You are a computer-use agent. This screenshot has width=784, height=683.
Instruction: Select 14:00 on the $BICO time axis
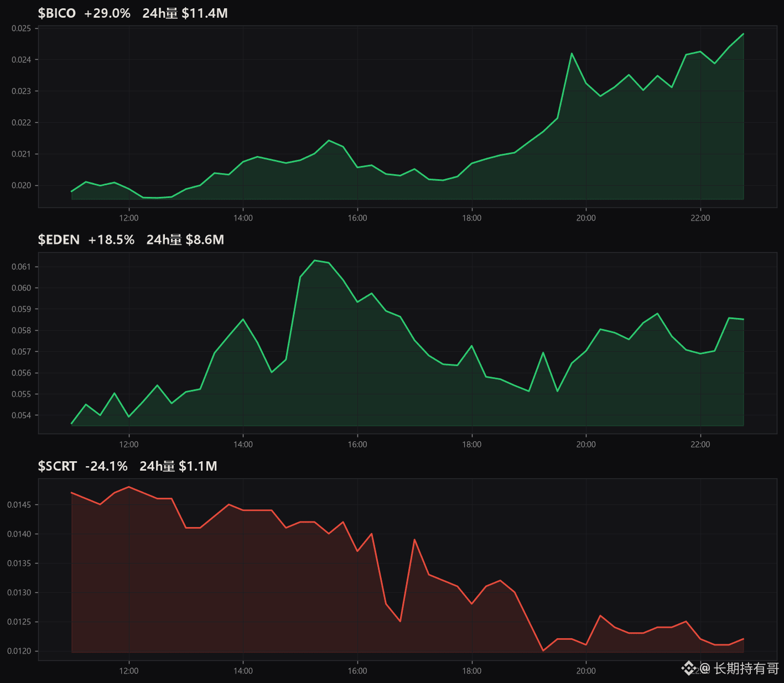243,218
